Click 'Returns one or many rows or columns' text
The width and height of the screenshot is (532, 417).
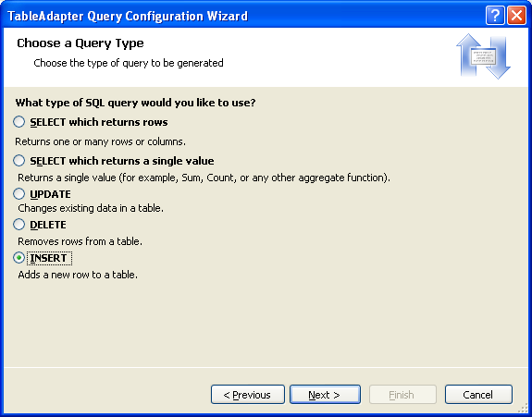coord(101,141)
